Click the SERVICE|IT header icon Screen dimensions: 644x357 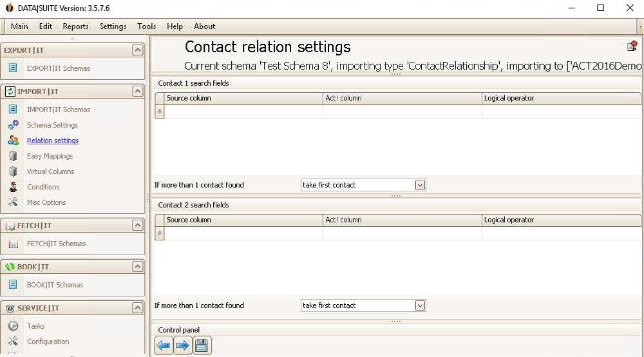(x=10, y=307)
